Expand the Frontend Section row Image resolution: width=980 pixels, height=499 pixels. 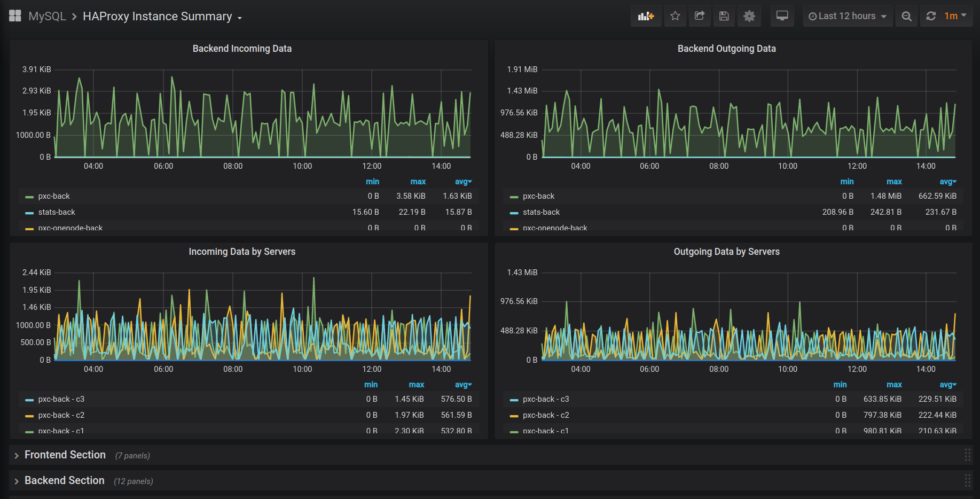click(x=65, y=455)
